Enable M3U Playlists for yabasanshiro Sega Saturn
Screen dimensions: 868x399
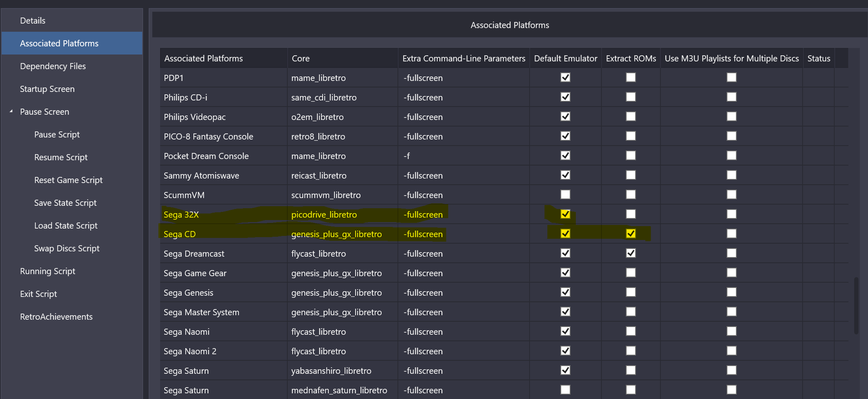point(731,370)
